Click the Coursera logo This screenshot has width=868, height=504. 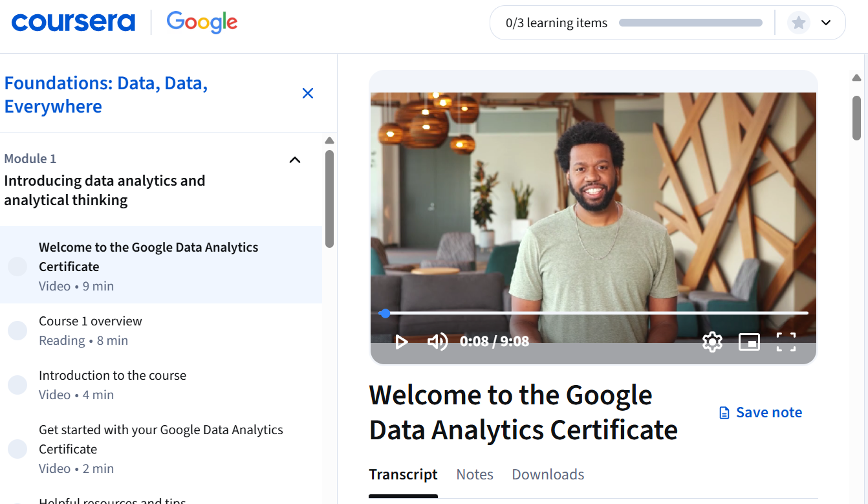coord(73,23)
